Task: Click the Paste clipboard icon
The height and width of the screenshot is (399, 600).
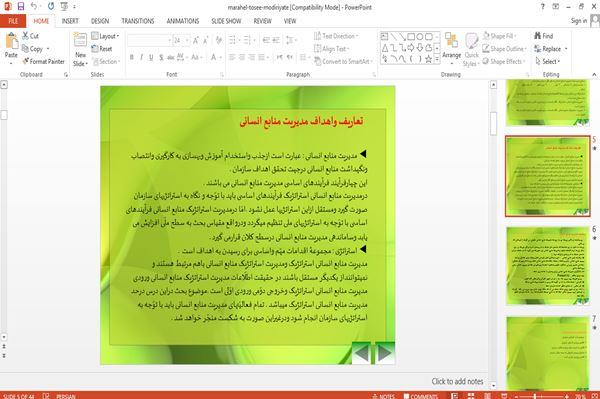Action: (x=11, y=41)
